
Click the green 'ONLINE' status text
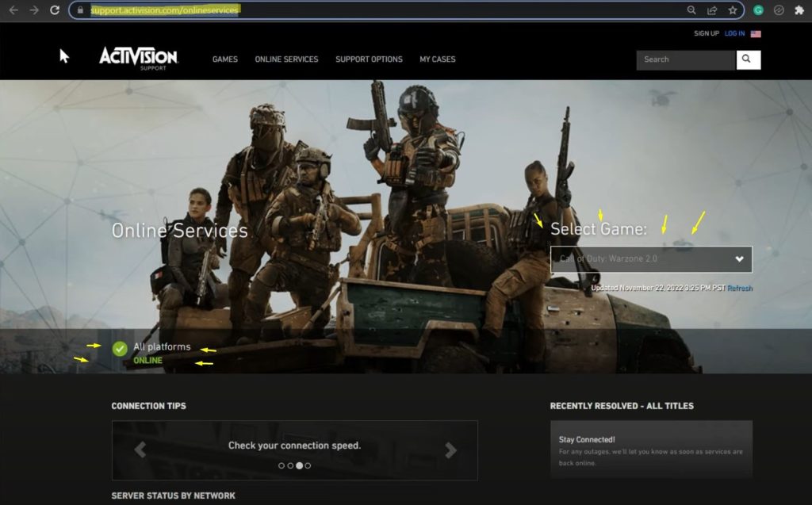coord(147,361)
